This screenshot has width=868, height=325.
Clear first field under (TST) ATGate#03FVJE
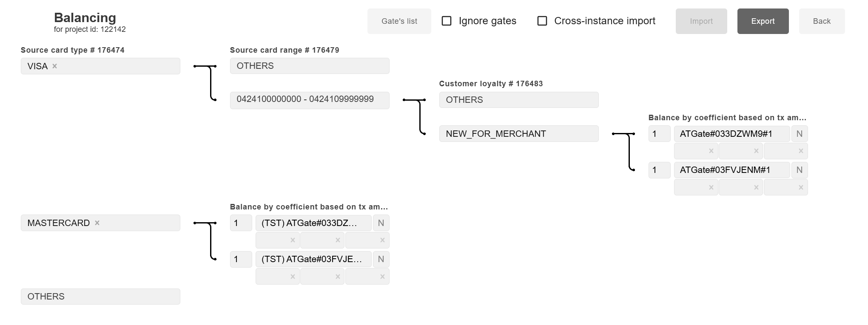coord(292,277)
